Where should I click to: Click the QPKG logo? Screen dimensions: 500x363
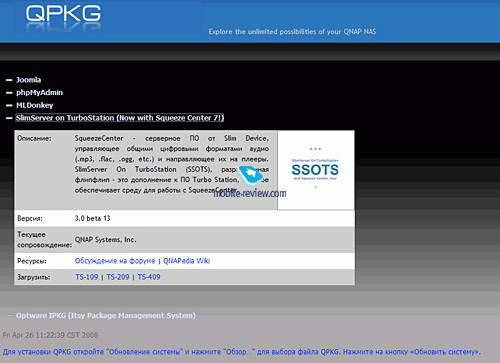(x=63, y=14)
